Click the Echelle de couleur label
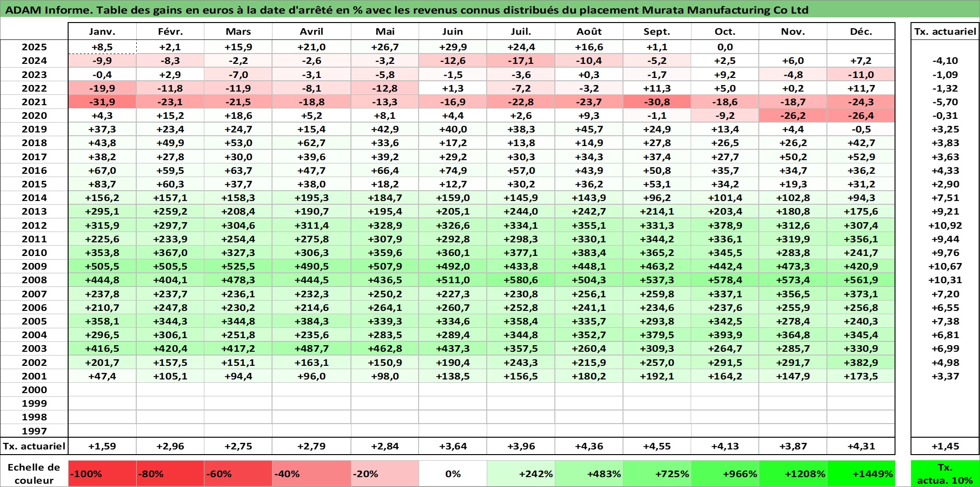 [x=34, y=473]
